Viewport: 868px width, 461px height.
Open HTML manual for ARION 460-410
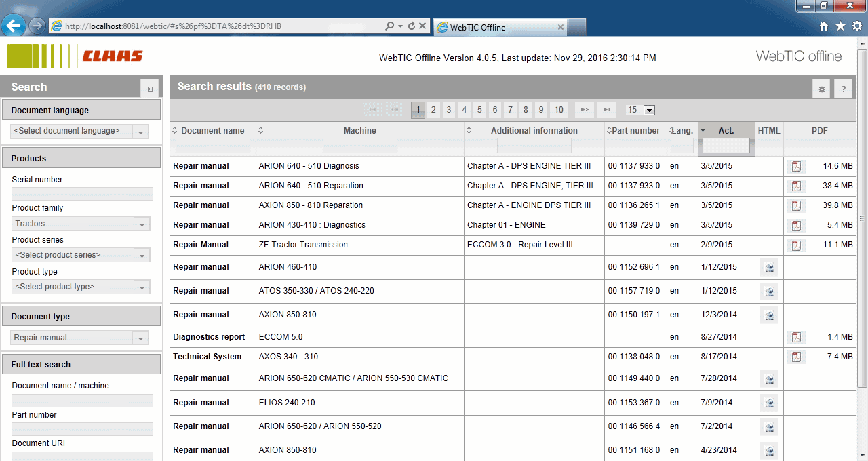click(x=769, y=268)
